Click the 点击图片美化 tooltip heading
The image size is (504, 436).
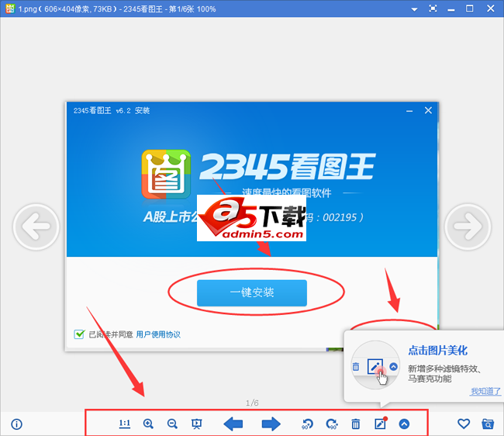(x=437, y=350)
